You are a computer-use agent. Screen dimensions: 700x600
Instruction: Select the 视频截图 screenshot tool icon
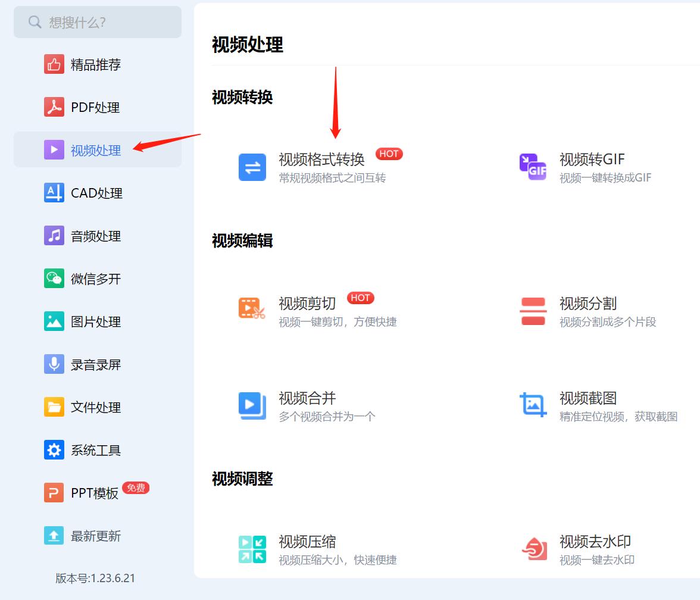coord(533,405)
